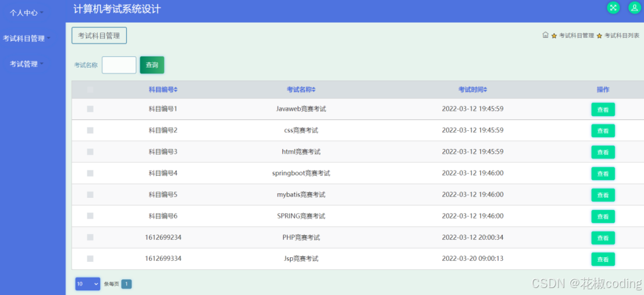This screenshot has height=295, width=644.
Task: Click 考试科目管理 in the breadcrumb
Action: [x=577, y=35]
